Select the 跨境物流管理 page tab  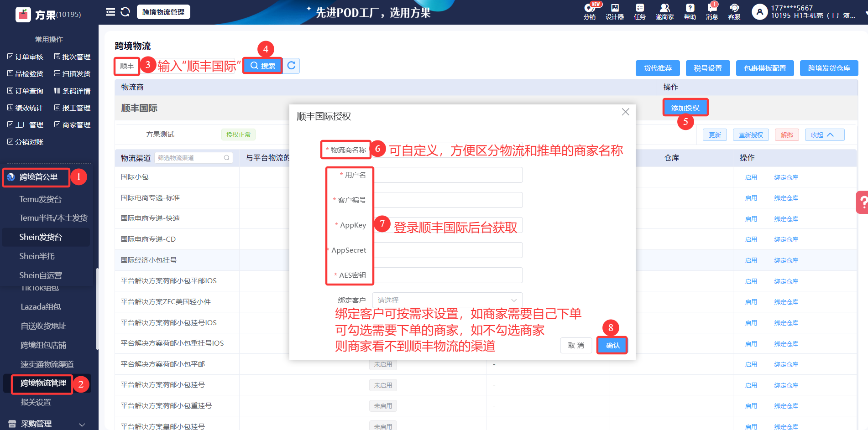click(163, 12)
